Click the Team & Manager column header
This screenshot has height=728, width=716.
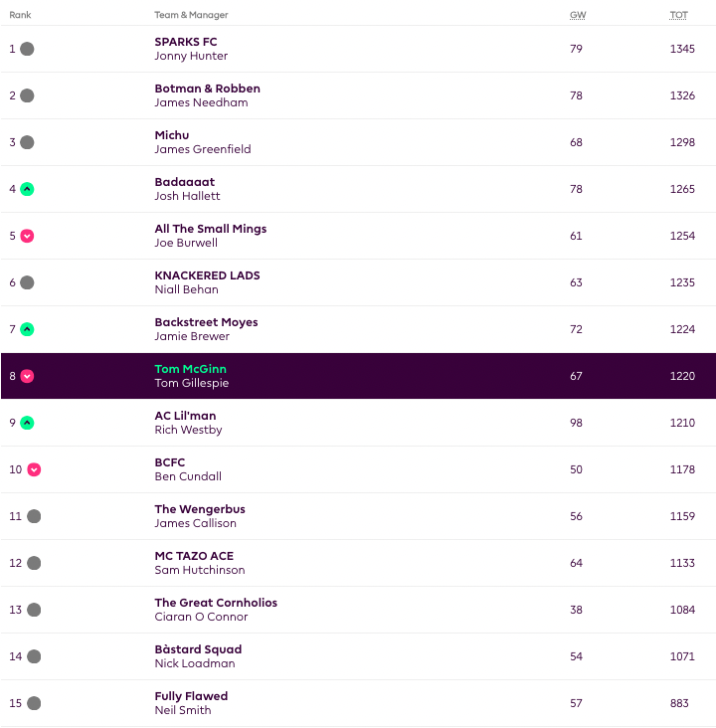tap(191, 15)
